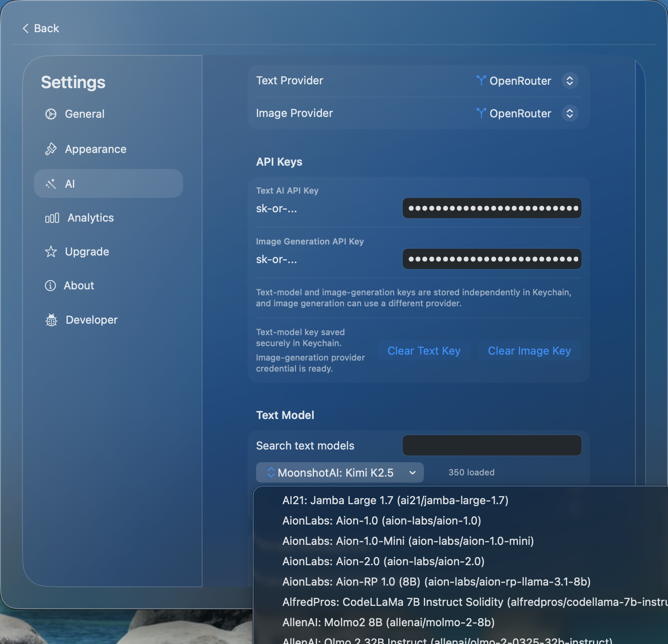Click the Upgrade star icon
This screenshot has width=668, height=644.
tap(51, 252)
